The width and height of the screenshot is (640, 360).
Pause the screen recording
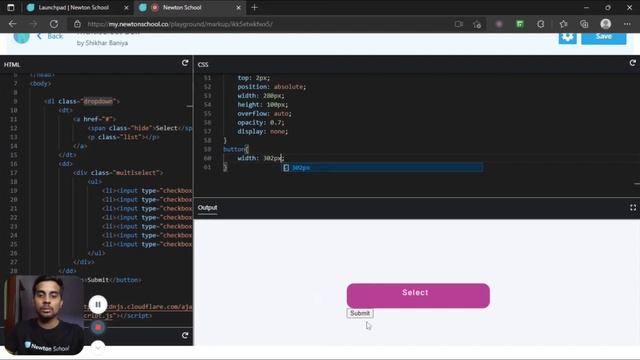point(98,304)
